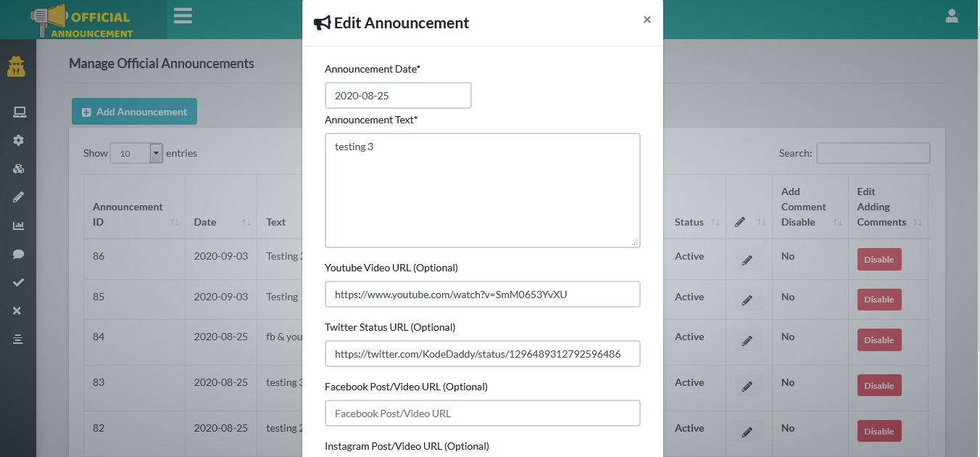Open the user profile icon

coord(952,16)
